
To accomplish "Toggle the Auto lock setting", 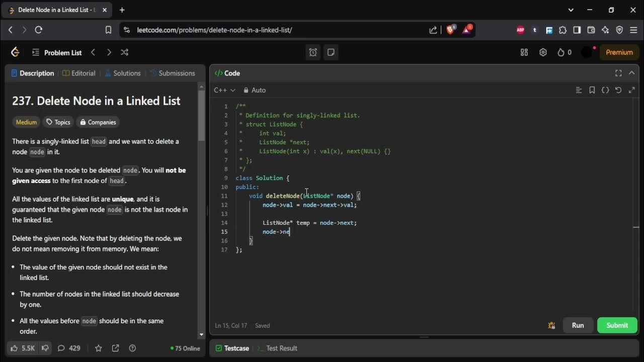I will (255, 90).
